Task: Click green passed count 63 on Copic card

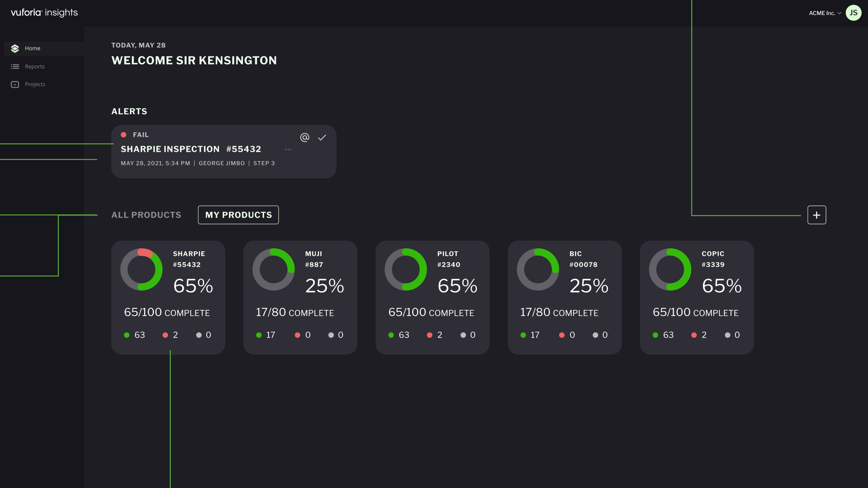Action: [x=663, y=335]
